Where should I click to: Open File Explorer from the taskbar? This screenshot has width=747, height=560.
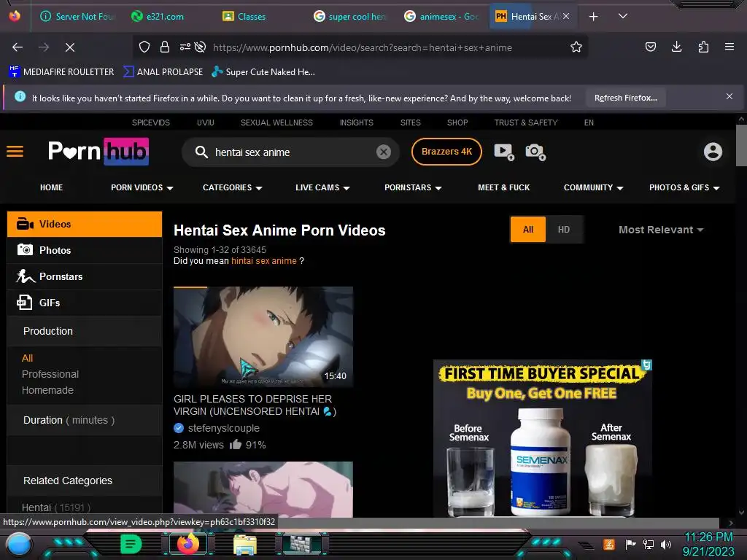coord(245,544)
